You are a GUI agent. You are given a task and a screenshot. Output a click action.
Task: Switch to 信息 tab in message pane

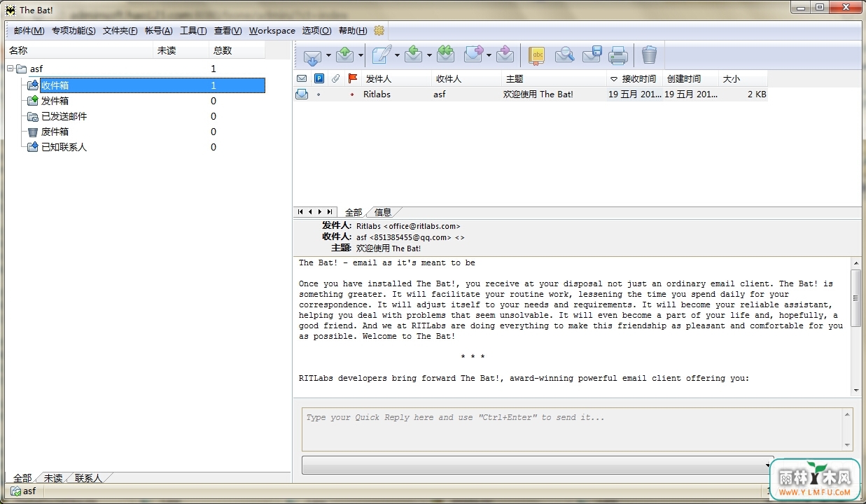click(x=383, y=212)
